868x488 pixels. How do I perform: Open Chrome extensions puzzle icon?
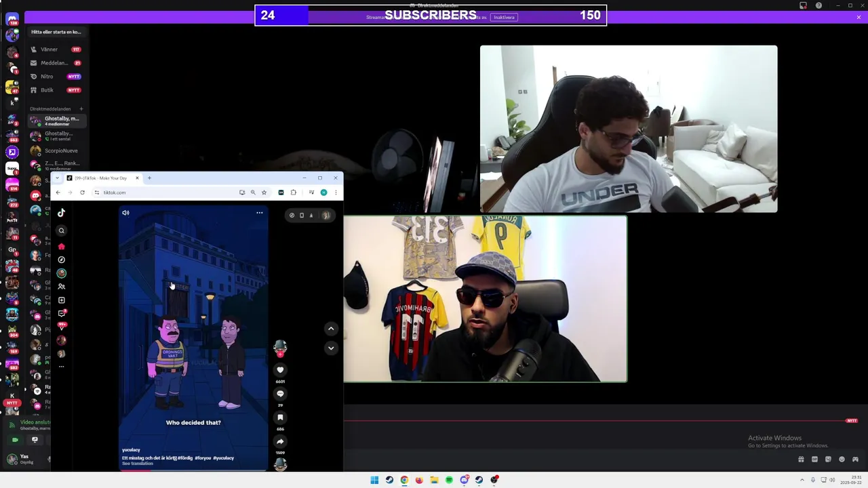click(293, 192)
